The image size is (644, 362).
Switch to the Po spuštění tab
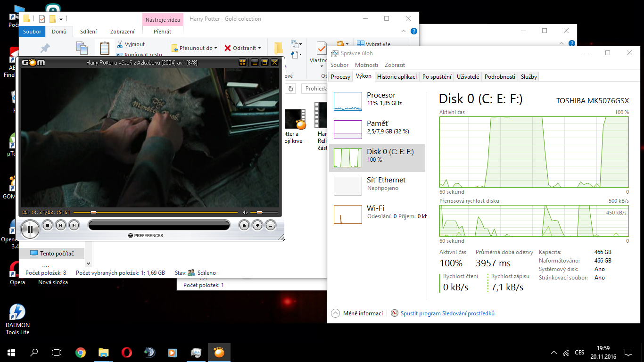point(437,77)
